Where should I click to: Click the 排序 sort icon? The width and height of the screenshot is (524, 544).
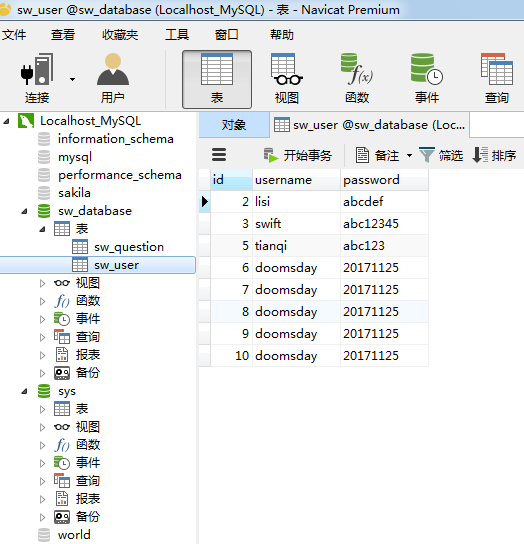pyautogui.click(x=480, y=155)
